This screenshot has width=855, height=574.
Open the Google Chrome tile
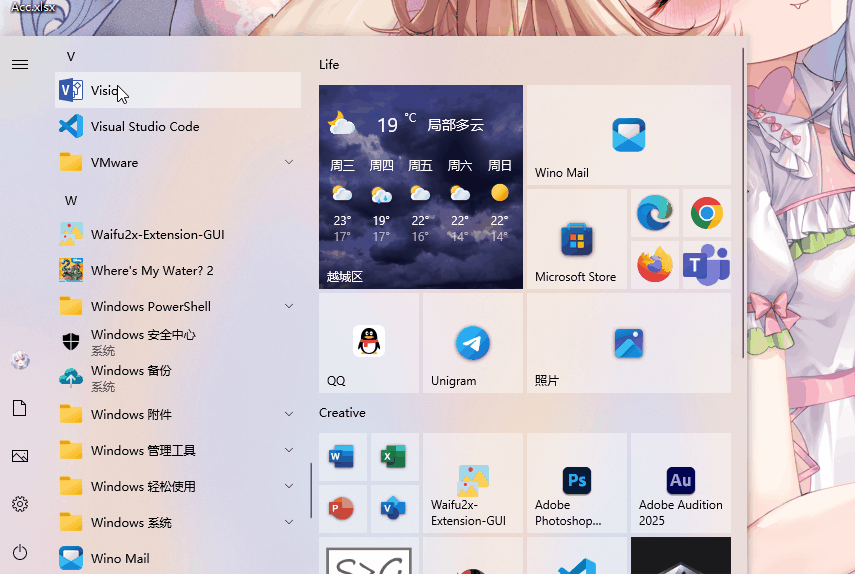706,213
